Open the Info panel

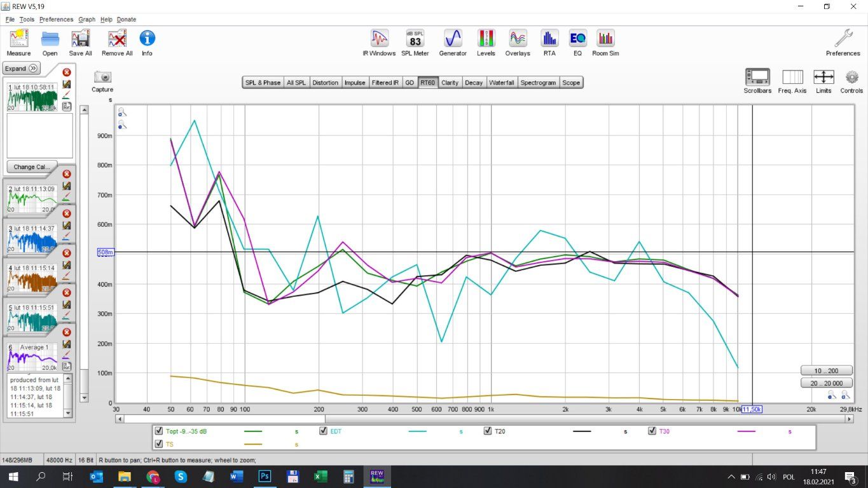tap(147, 43)
